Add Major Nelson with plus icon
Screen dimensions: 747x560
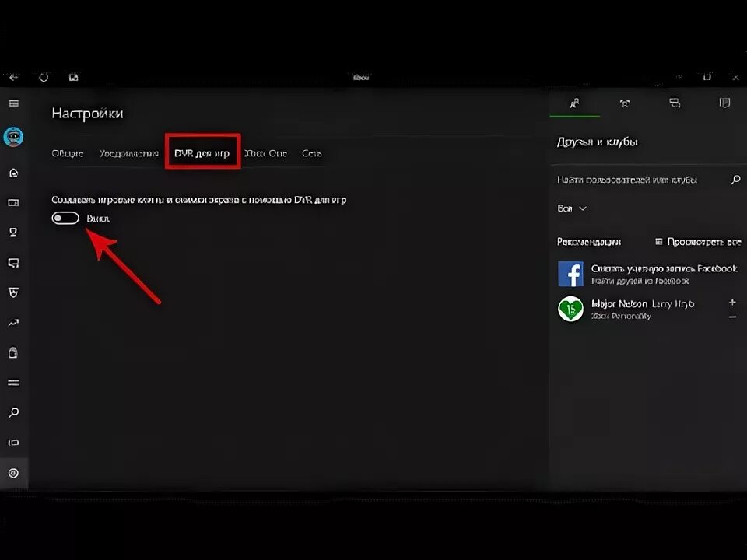(733, 303)
